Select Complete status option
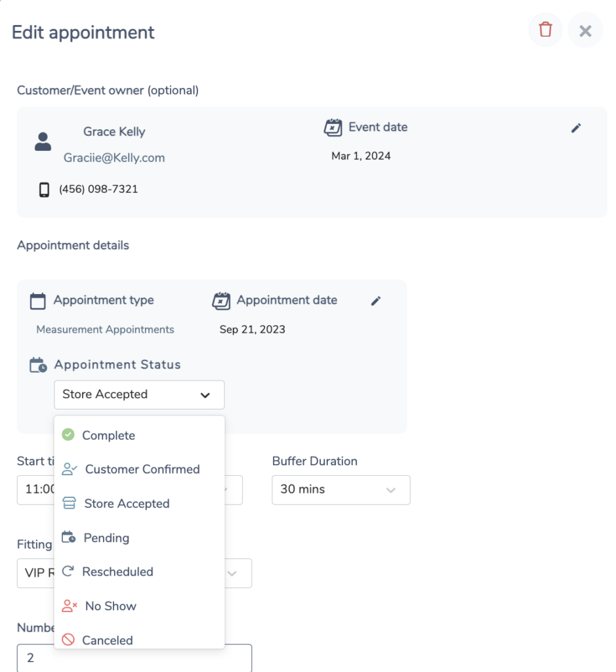Screen dimensions: 616x672 tap(108, 436)
